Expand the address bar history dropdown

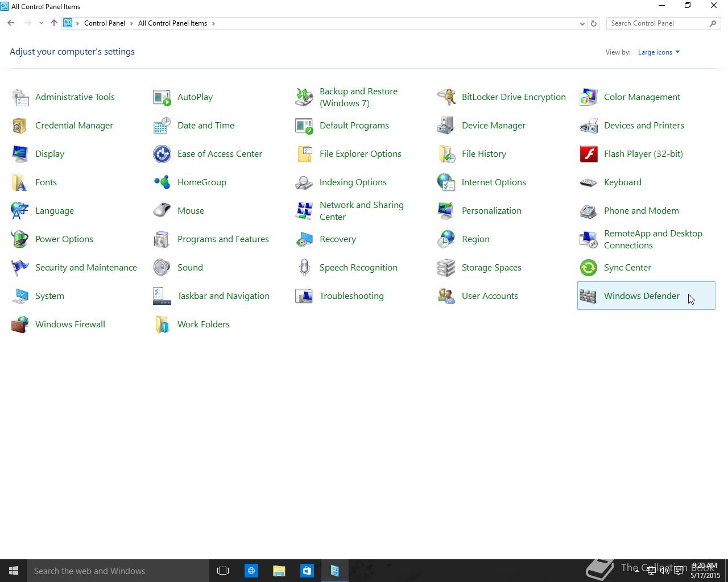tap(582, 23)
